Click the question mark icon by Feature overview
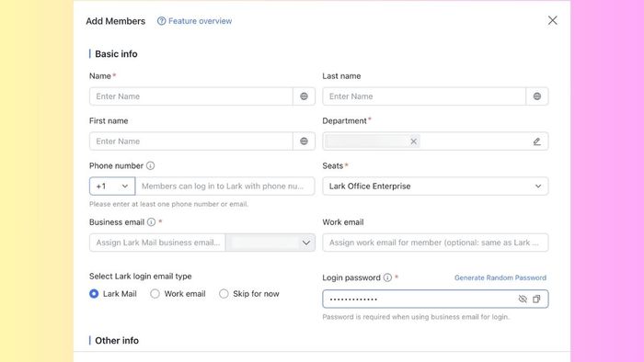 tap(161, 21)
